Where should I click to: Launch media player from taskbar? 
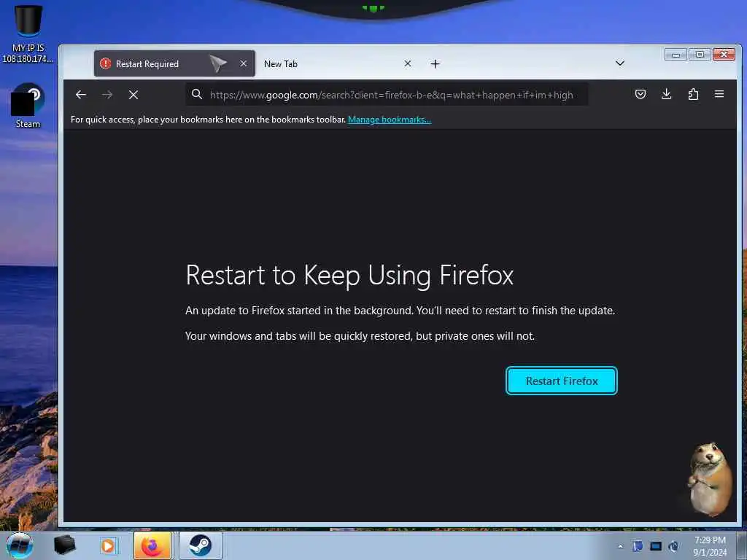108,545
